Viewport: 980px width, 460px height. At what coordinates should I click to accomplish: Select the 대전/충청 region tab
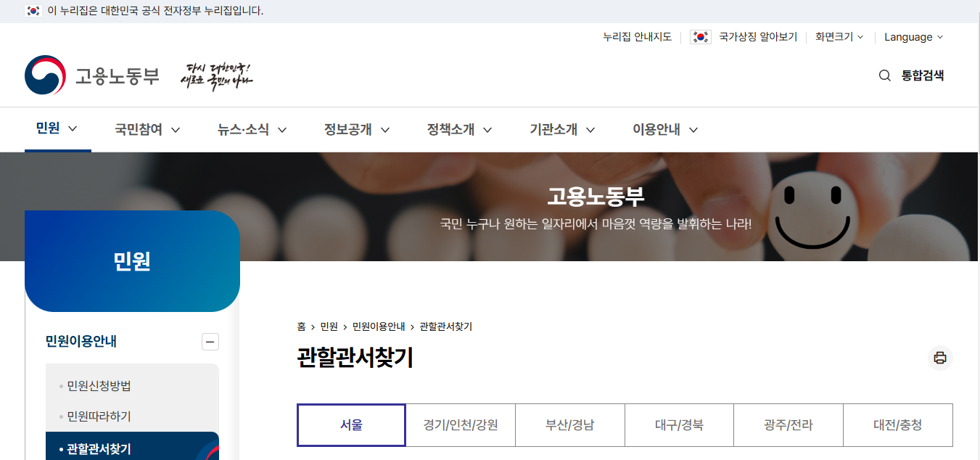pos(897,425)
